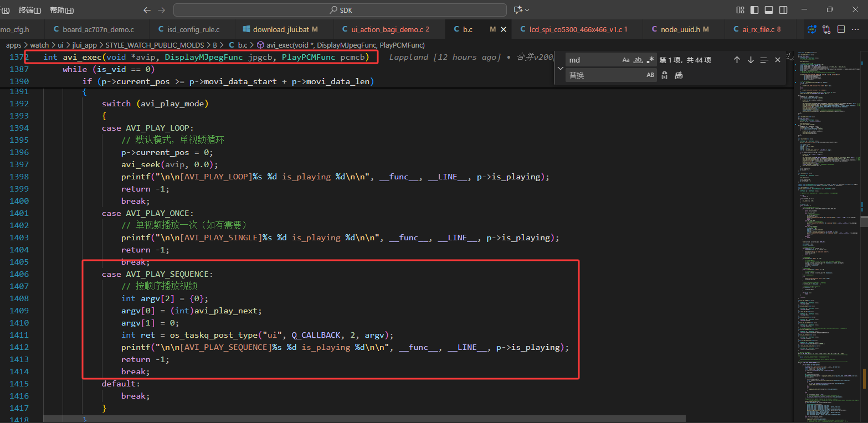Open the Customize Layout icon
Viewport: 868px width, 423px height.
tap(741, 10)
